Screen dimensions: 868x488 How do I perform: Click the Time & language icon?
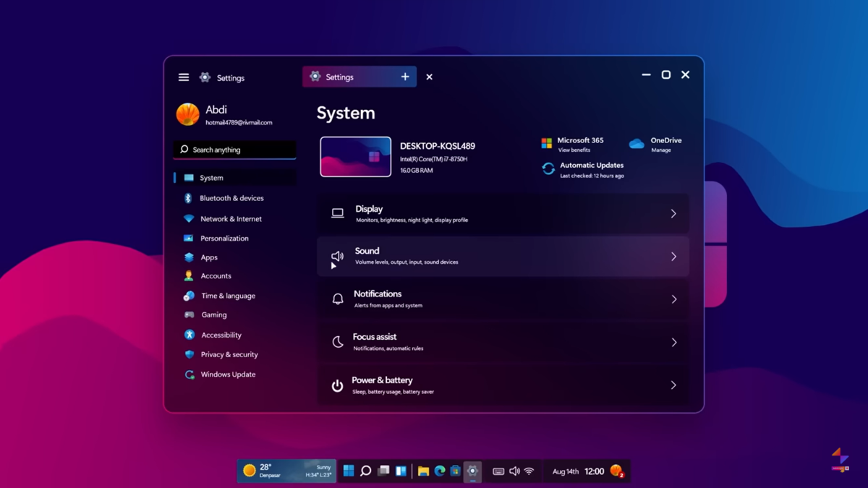pyautogui.click(x=189, y=296)
